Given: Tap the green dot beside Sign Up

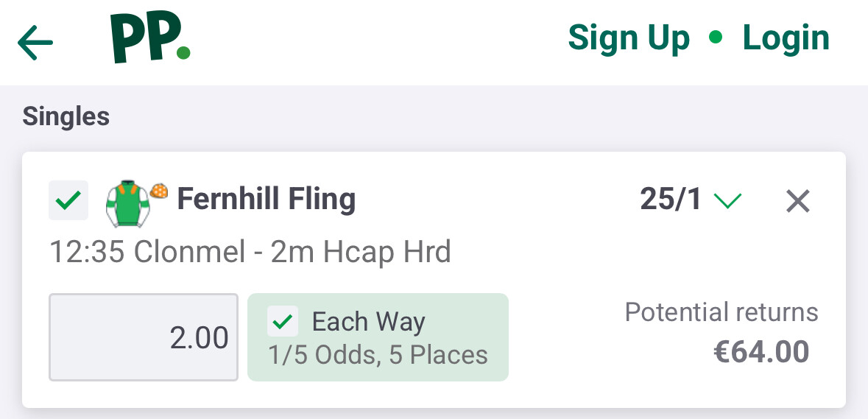Looking at the screenshot, I should point(715,38).
